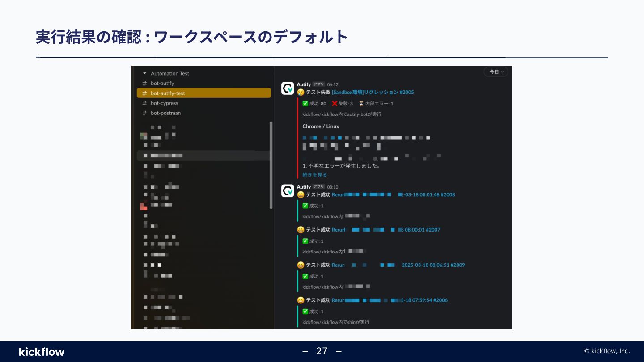Collapse the Automation Test channel section
This screenshot has width=644, height=362.
144,73
